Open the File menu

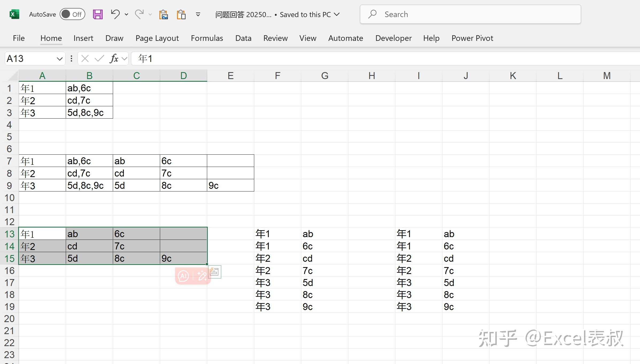(19, 38)
